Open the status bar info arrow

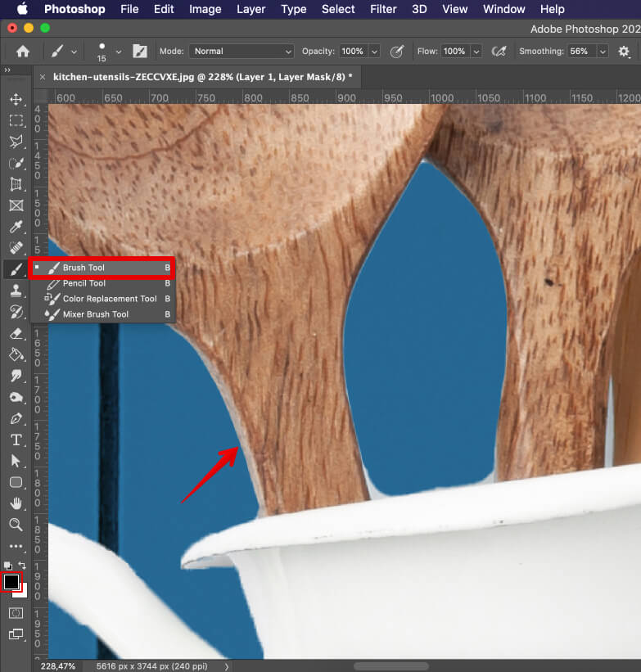226,666
